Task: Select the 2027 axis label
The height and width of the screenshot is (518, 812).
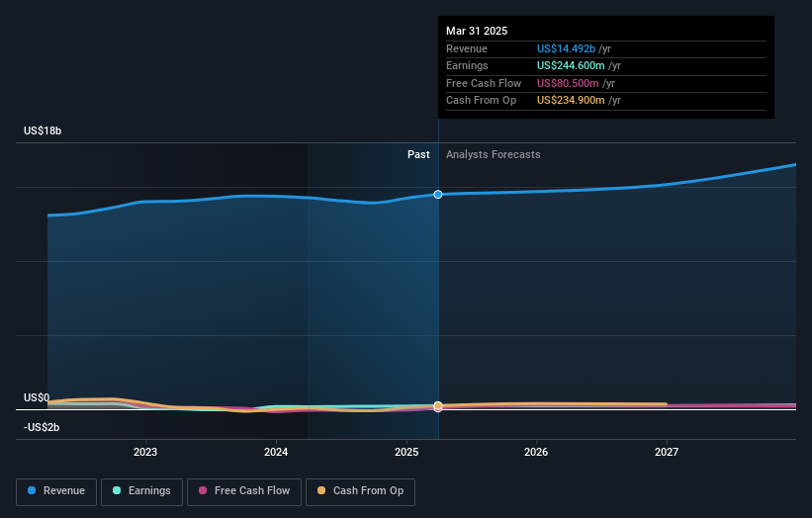Action: coord(667,453)
